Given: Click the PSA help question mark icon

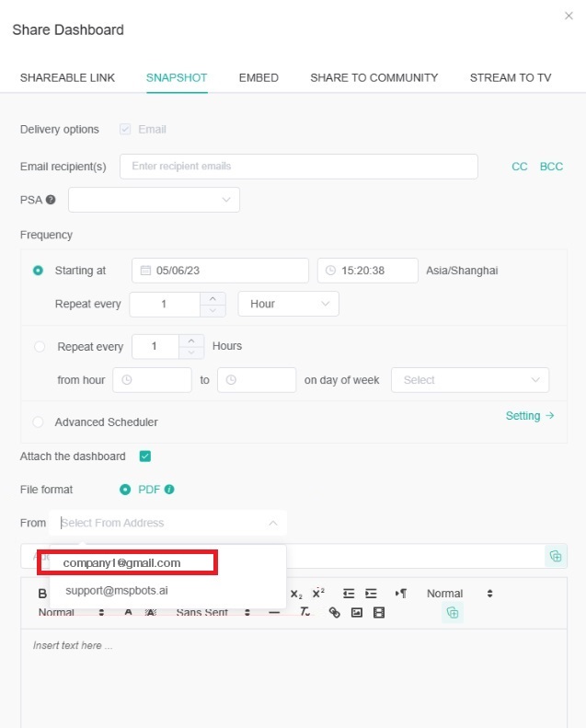Looking at the screenshot, I should tap(51, 200).
